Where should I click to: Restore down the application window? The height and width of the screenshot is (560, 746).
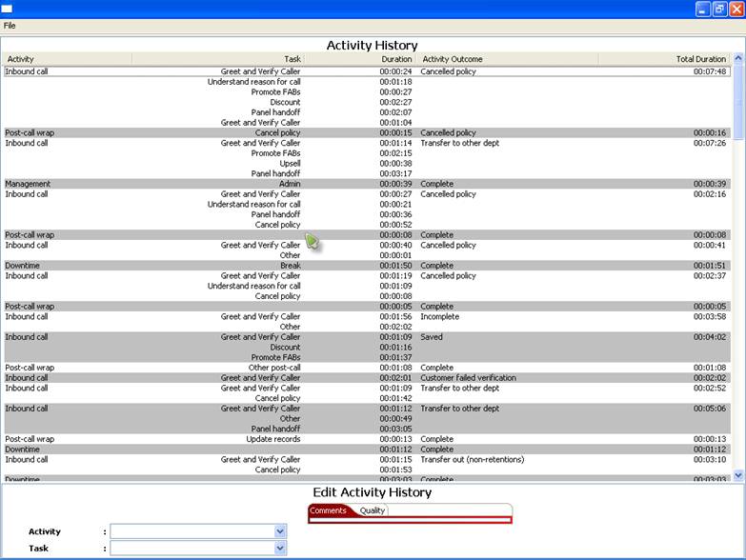(719, 9)
